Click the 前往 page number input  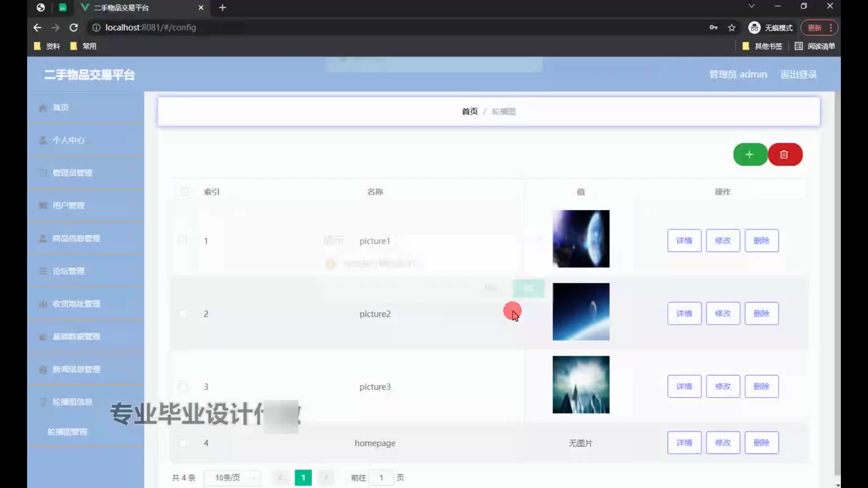click(381, 478)
